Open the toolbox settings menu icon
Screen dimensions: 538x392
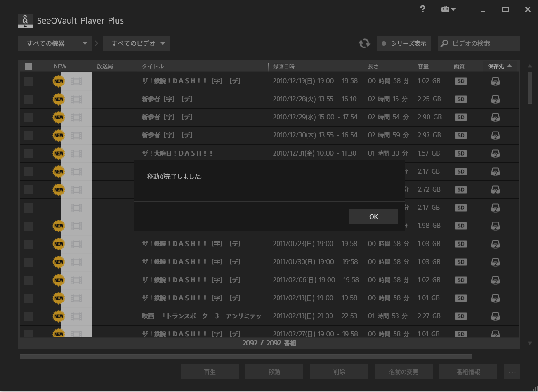[448, 9]
